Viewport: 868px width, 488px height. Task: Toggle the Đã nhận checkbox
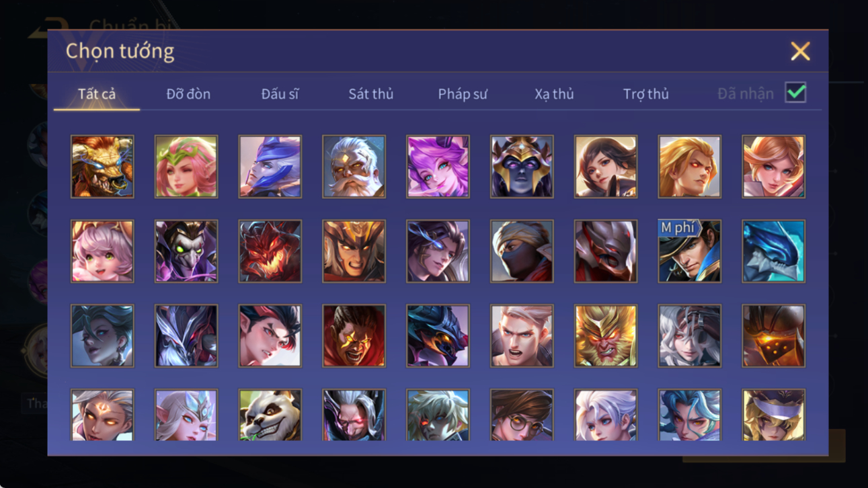795,93
